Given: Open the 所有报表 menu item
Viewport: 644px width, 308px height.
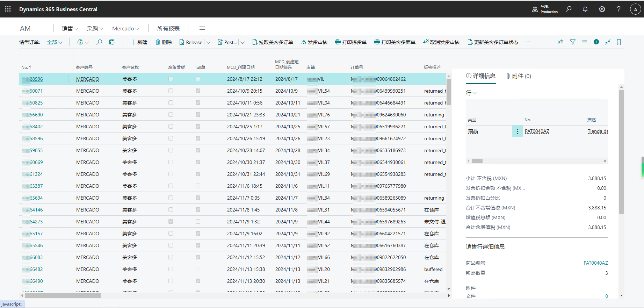Looking at the screenshot, I should (x=168, y=29).
